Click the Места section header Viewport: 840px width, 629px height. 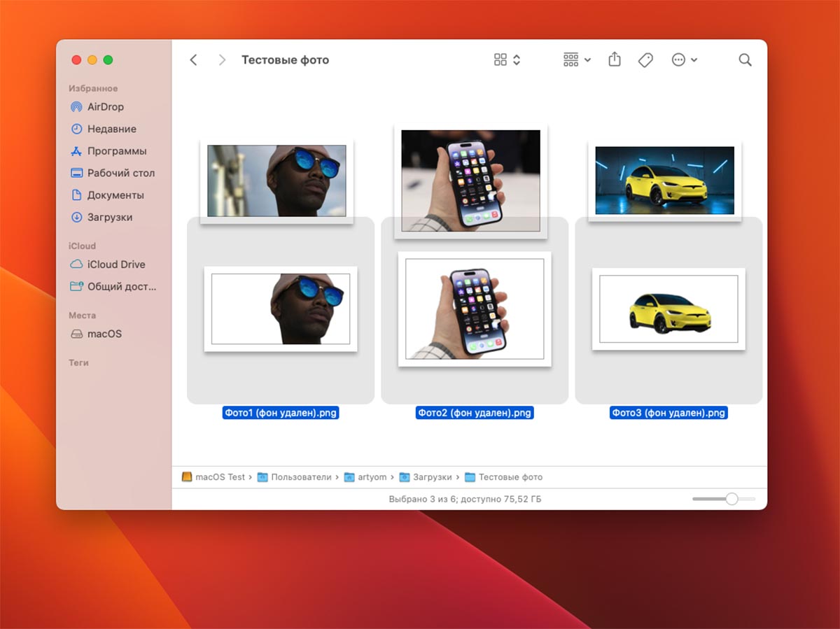click(x=82, y=316)
